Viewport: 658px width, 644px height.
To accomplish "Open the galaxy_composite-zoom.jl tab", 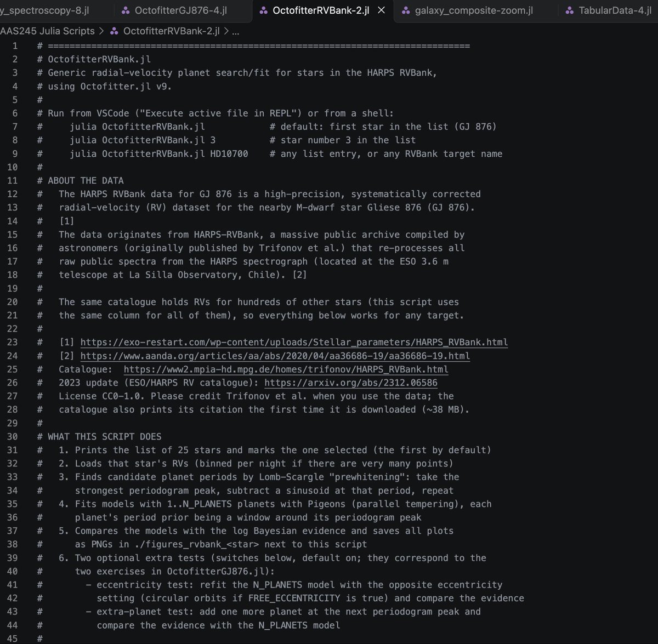I will pos(468,10).
